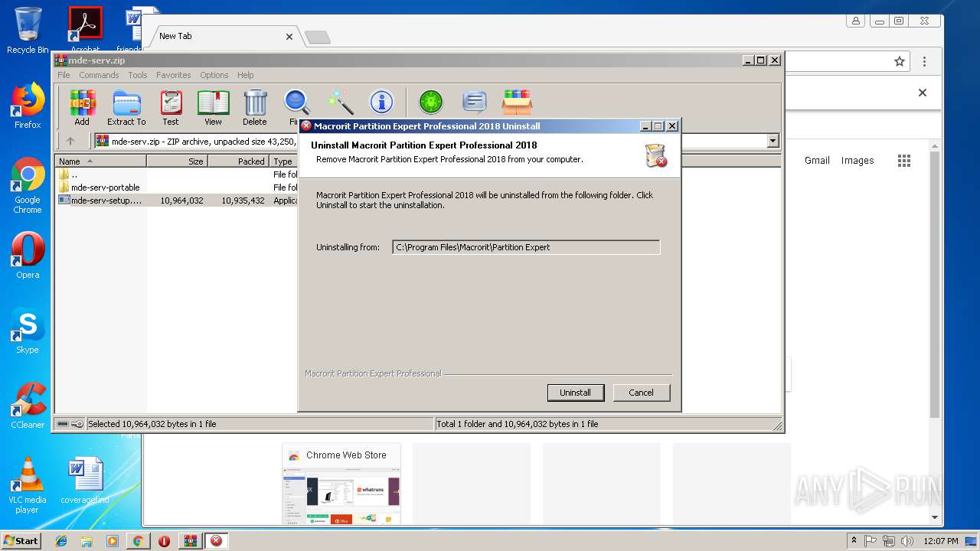Open the Firefox desktop shortcut
The width and height of the screenshot is (980, 551).
pos(28,106)
